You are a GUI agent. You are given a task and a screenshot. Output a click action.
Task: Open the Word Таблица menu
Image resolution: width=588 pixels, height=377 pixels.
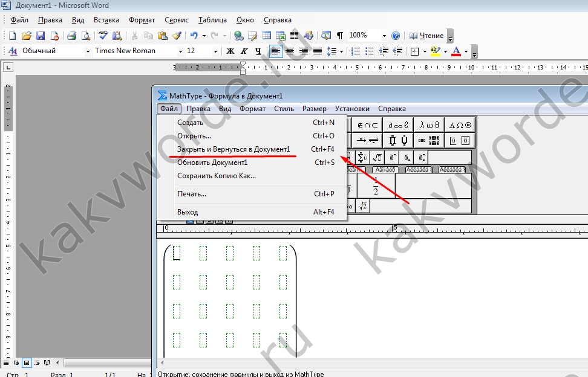[212, 20]
